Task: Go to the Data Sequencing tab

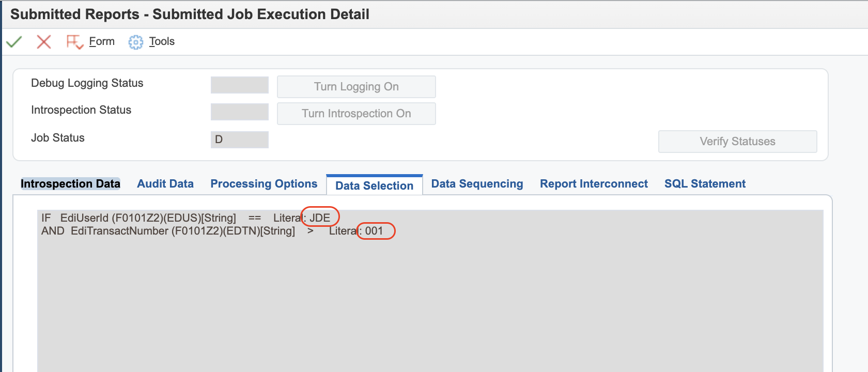Action: pyautogui.click(x=477, y=184)
